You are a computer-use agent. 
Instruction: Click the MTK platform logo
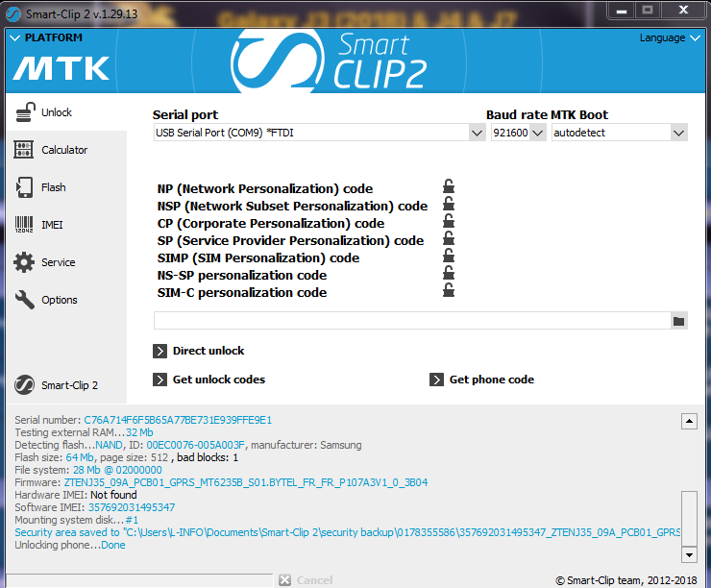pos(61,68)
